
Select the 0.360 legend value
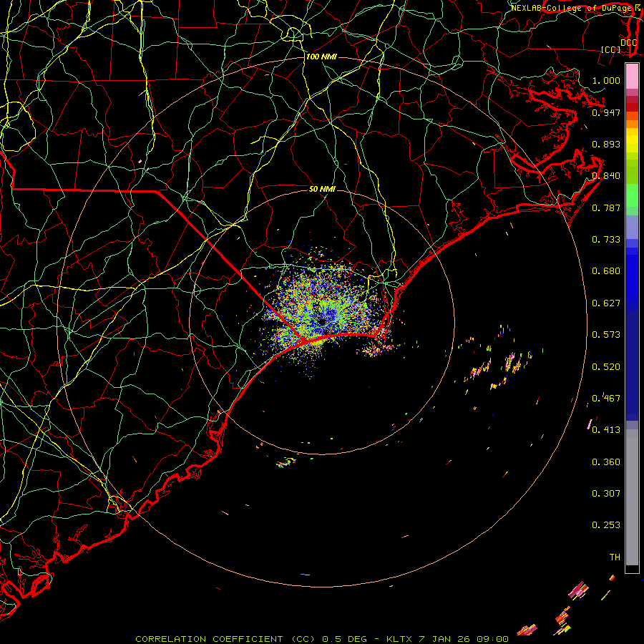606,462
